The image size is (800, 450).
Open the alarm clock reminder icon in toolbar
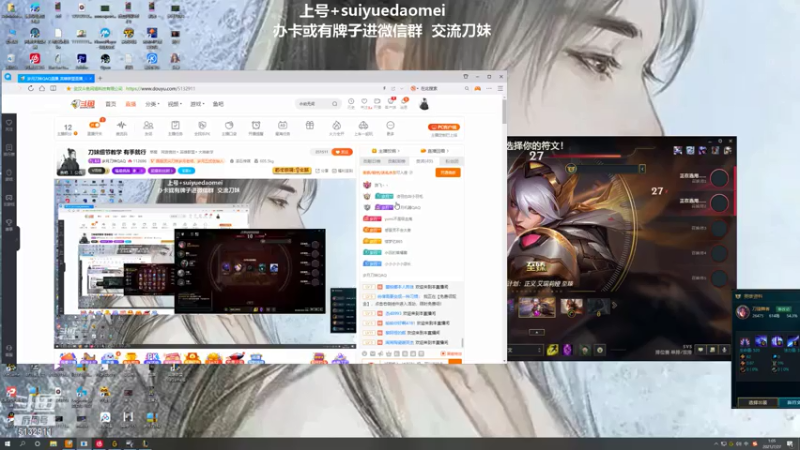coord(256,125)
